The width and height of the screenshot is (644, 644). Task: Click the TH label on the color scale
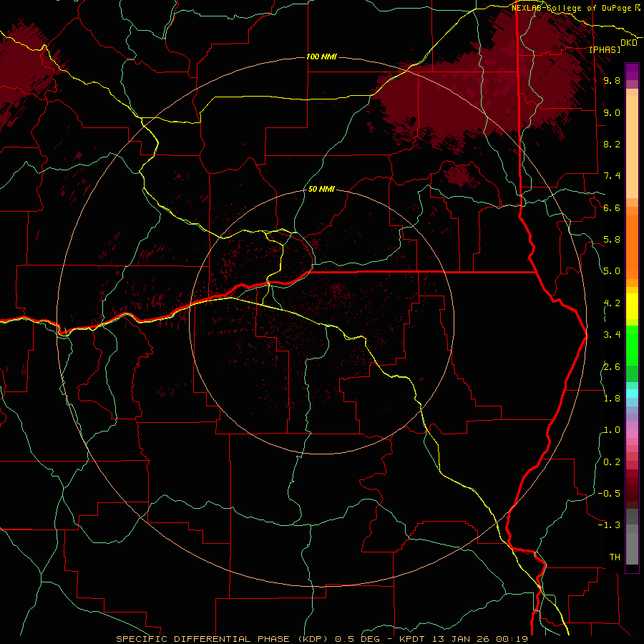tap(615, 557)
